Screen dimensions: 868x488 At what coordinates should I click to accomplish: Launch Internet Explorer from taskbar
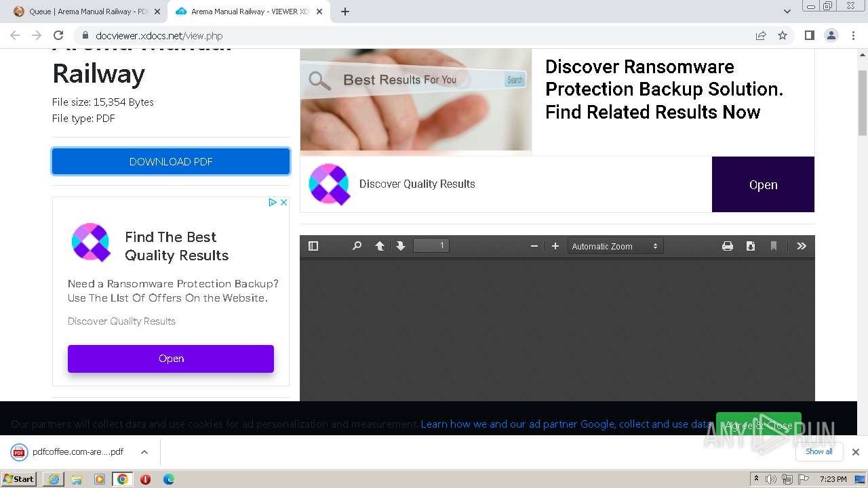coord(54,479)
